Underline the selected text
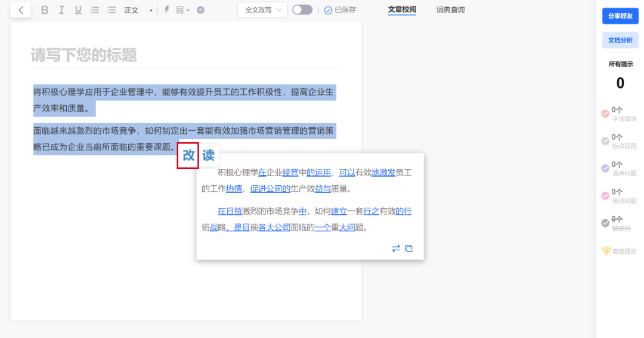644x338 pixels. tap(78, 10)
